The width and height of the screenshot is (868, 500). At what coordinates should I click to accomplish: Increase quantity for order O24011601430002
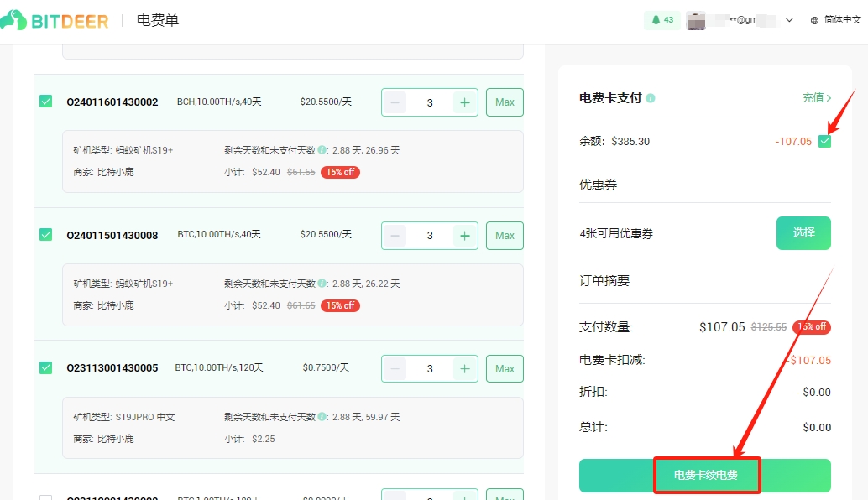465,102
